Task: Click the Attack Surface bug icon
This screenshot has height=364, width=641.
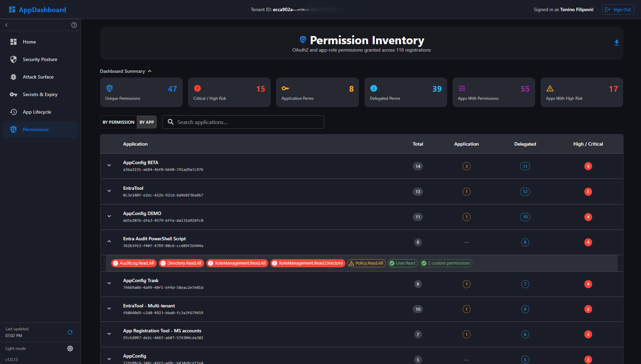Action: (x=13, y=77)
